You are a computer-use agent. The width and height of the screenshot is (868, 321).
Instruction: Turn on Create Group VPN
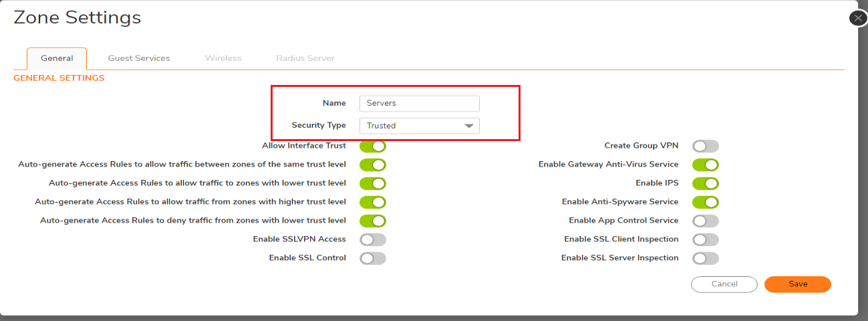706,146
